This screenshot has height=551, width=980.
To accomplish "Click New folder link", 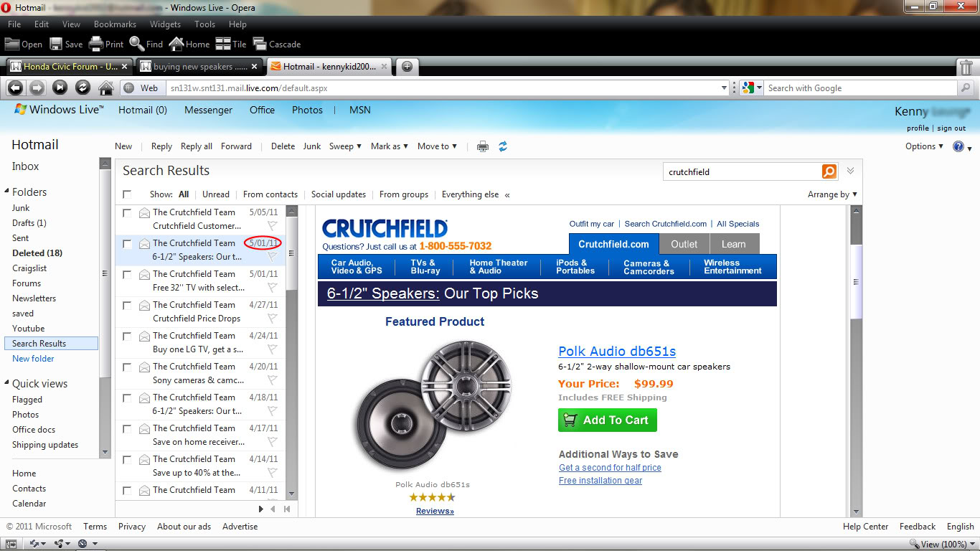I will coord(33,359).
